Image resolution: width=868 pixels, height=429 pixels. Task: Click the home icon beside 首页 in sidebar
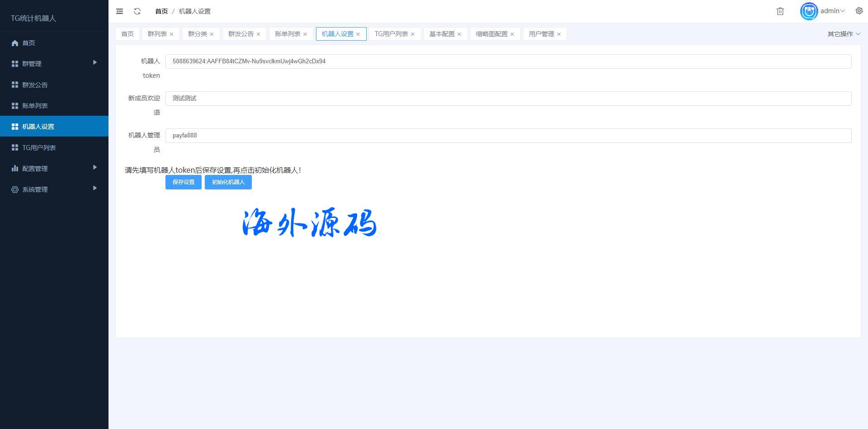pyautogui.click(x=15, y=43)
